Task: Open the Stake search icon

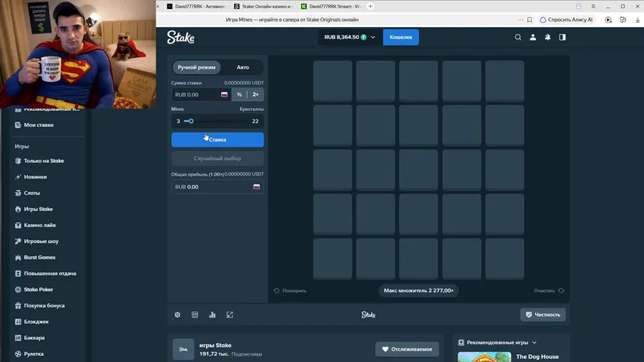Action: (x=518, y=38)
